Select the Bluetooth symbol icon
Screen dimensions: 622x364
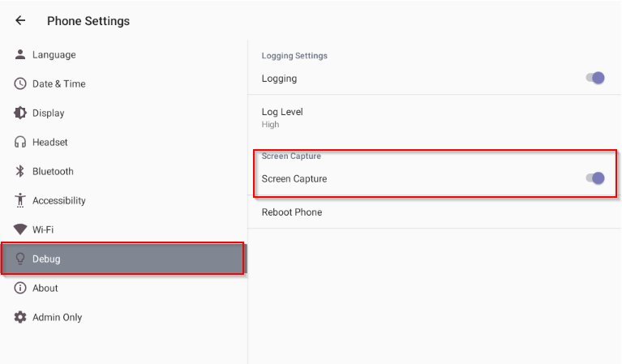click(19, 171)
